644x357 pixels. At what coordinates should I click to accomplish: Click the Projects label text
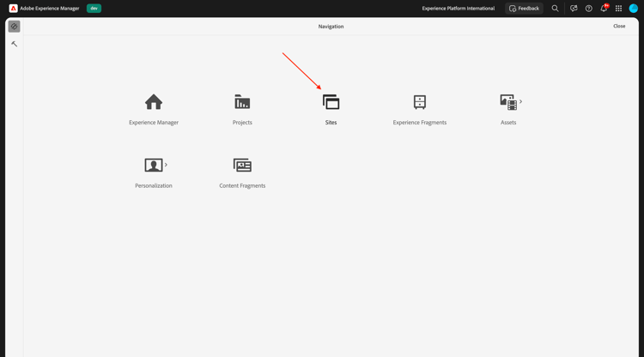[242, 122]
